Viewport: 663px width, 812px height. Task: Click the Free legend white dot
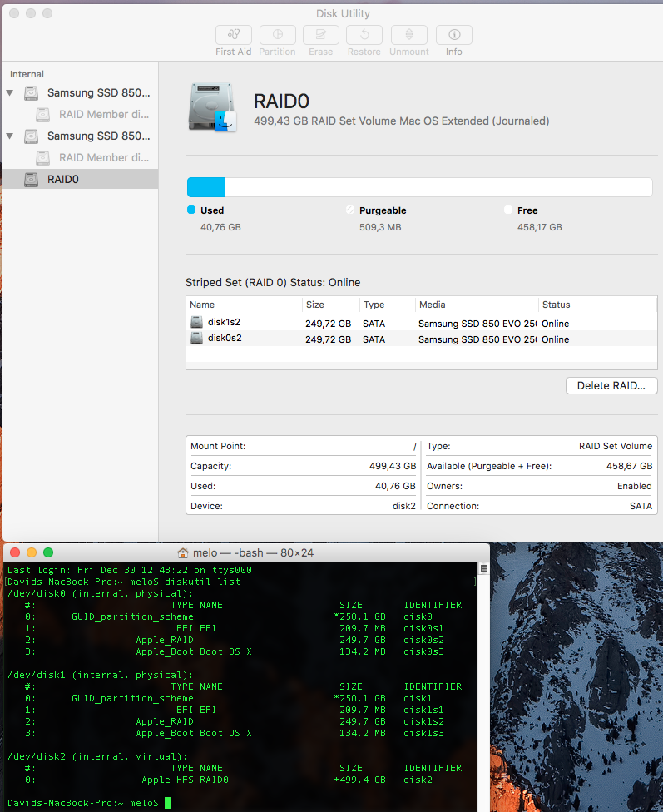click(508, 210)
